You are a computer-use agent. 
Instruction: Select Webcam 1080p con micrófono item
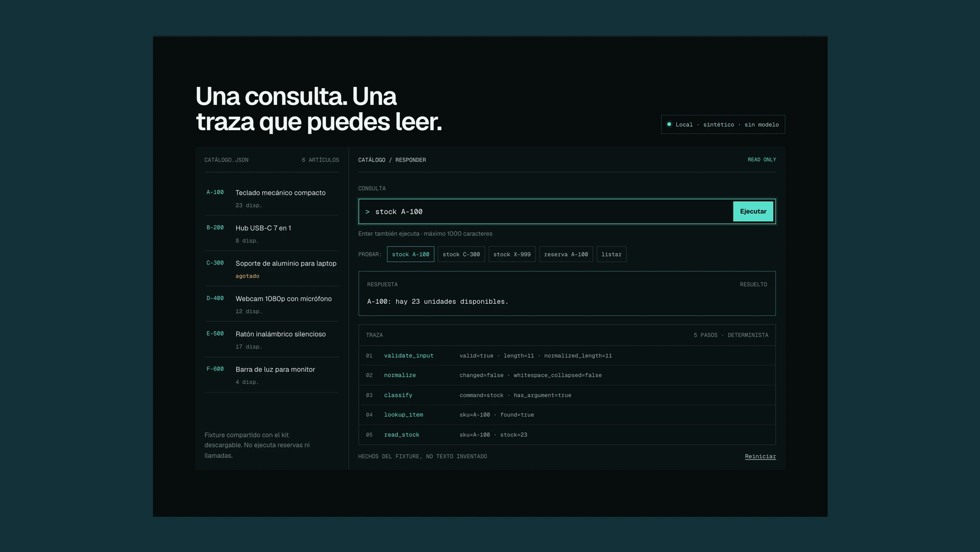point(271,304)
